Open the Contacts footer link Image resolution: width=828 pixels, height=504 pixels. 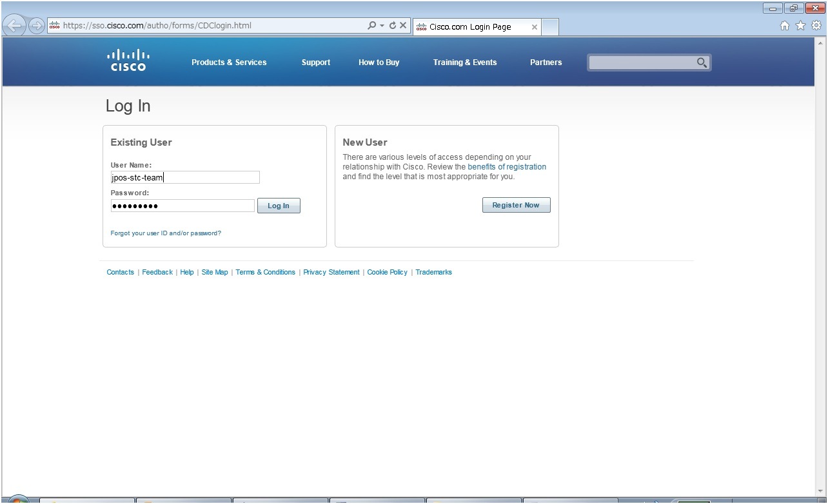(x=121, y=272)
